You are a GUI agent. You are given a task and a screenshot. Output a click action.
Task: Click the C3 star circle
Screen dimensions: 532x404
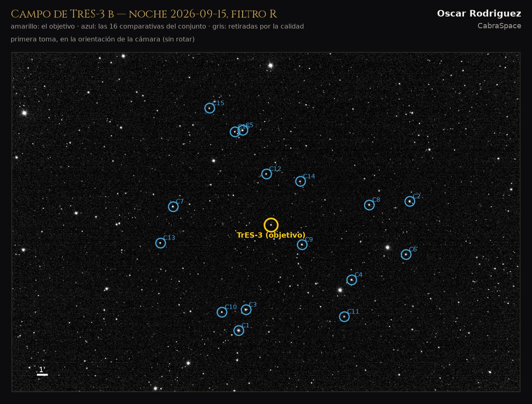click(246, 310)
